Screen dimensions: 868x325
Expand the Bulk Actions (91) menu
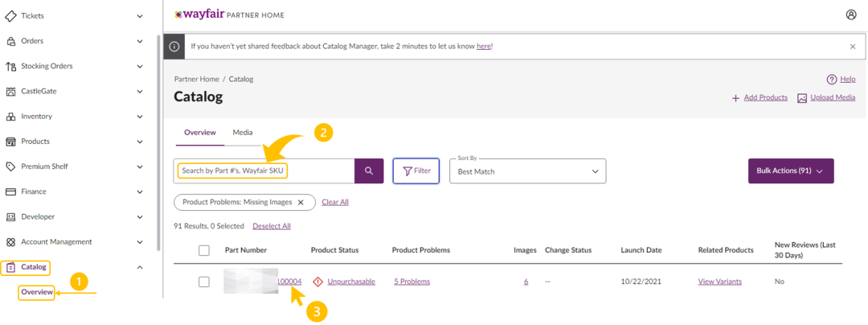(x=790, y=171)
